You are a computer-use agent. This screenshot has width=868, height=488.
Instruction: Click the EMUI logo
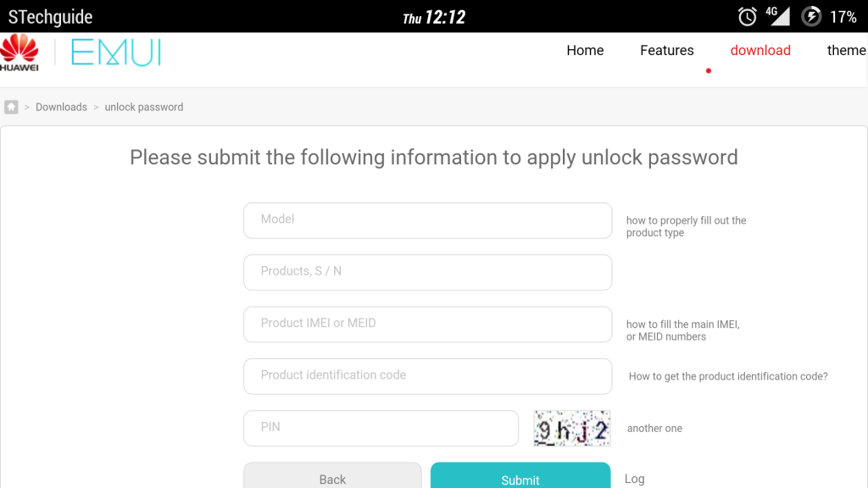coord(115,53)
